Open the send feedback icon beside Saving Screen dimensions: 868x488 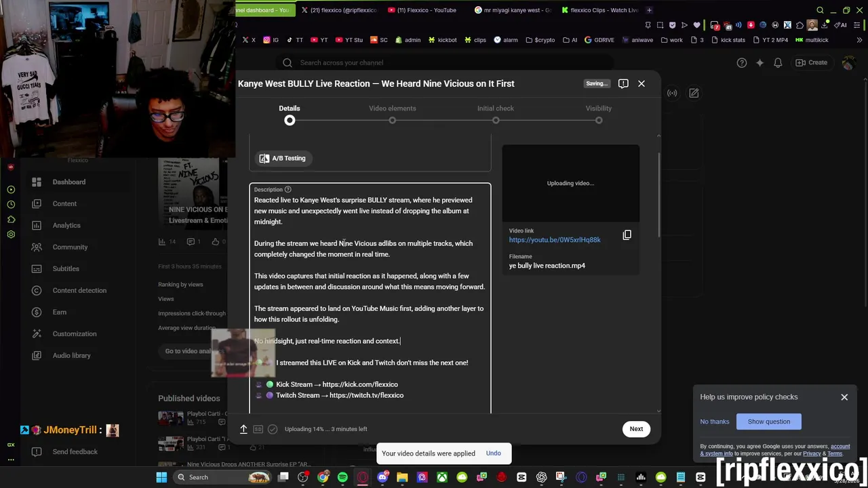[x=623, y=83]
